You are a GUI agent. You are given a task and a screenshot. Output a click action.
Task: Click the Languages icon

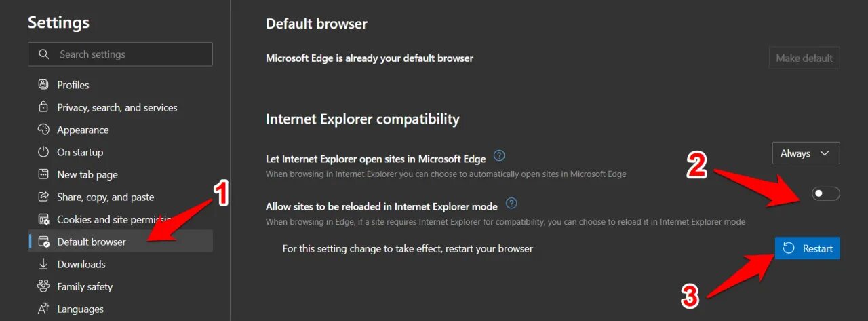click(x=43, y=309)
